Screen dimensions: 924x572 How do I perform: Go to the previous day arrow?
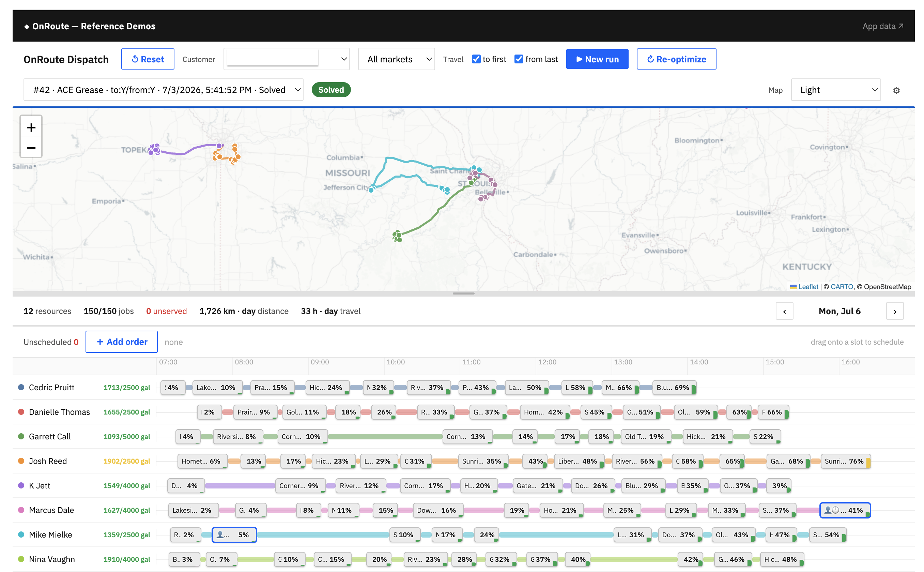pyautogui.click(x=785, y=311)
